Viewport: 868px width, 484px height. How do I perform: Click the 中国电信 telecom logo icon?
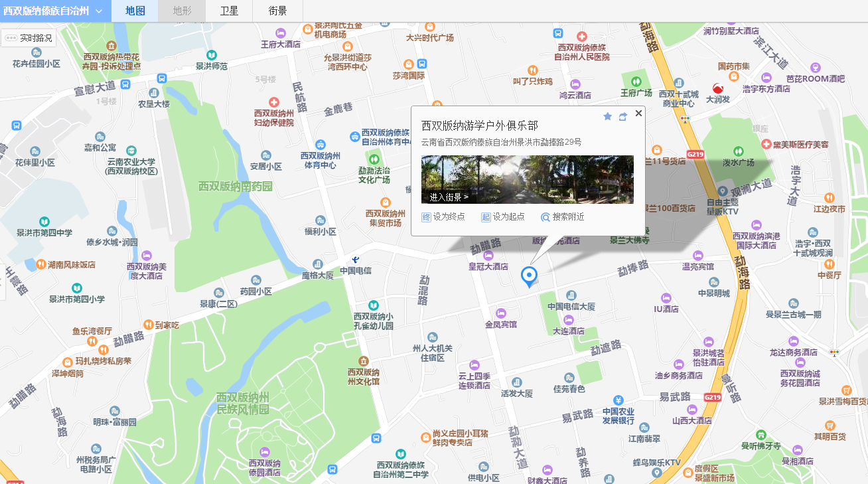pyautogui.click(x=356, y=259)
